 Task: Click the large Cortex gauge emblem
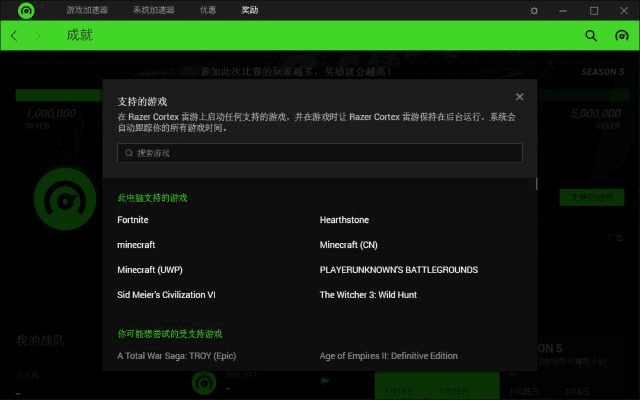65,199
